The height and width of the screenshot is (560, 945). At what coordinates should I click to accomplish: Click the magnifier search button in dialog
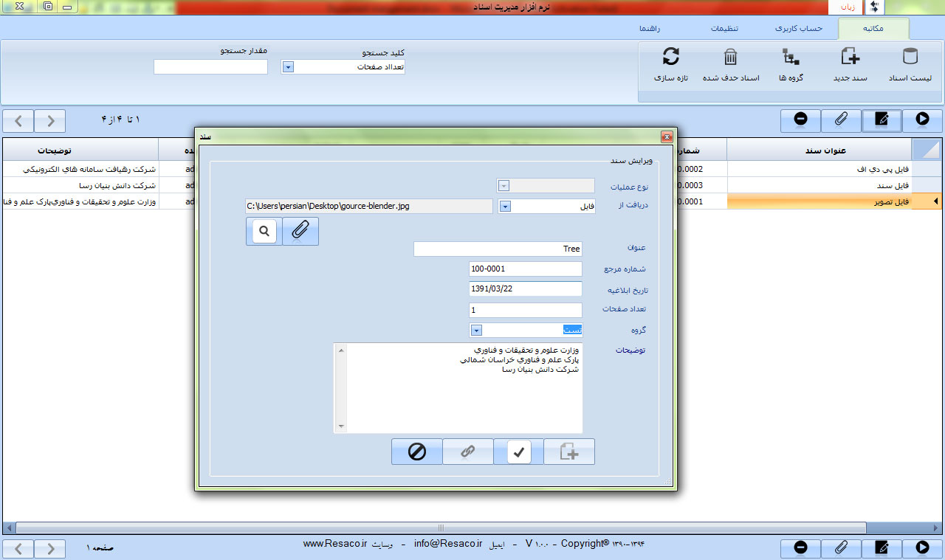[x=264, y=231]
